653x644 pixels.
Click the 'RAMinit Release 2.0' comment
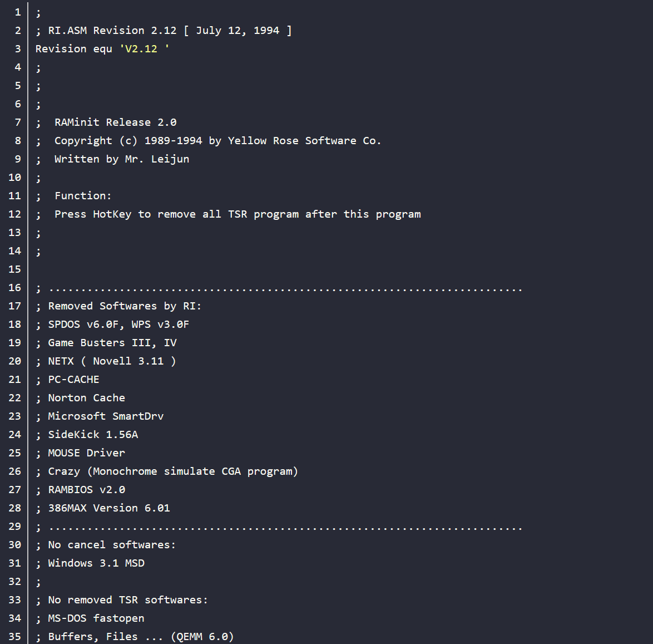(115, 122)
